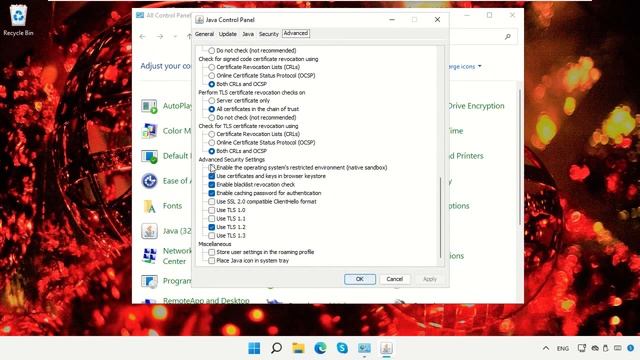Viewport: 640px width, 360px height.
Task: Click the notification badge in the system tray
Action: pyautogui.click(x=631, y=348)
